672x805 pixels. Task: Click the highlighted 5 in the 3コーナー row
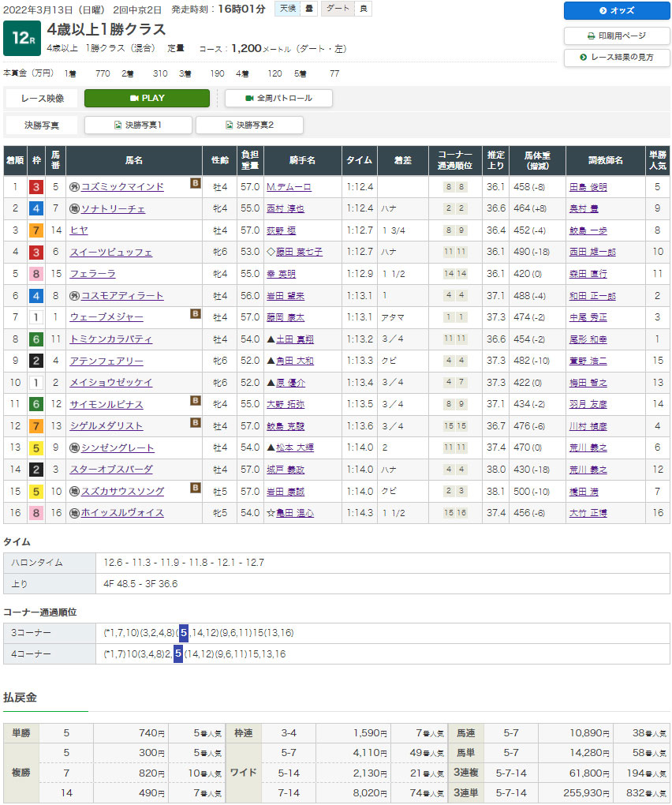183,633
